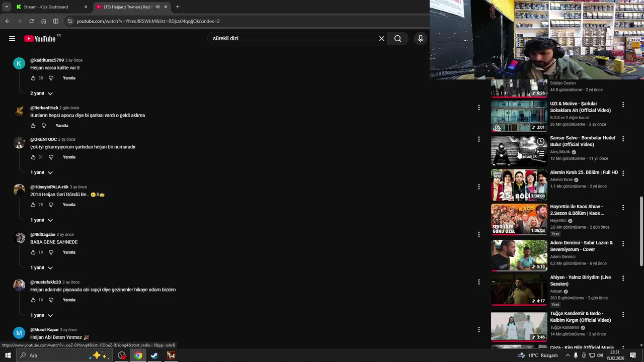The height and width of the screenshot is (362, 644).
Task: Open the Windows Start menu
Action: click(8, 355)
